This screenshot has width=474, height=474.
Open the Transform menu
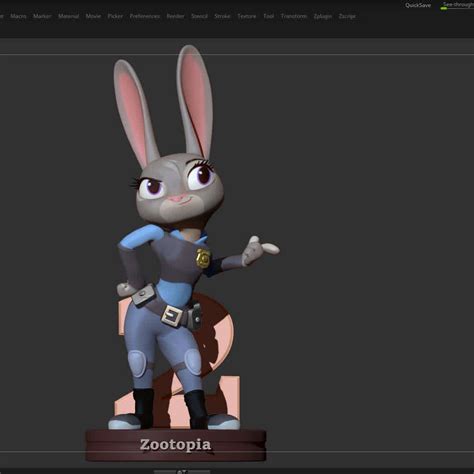294,16
